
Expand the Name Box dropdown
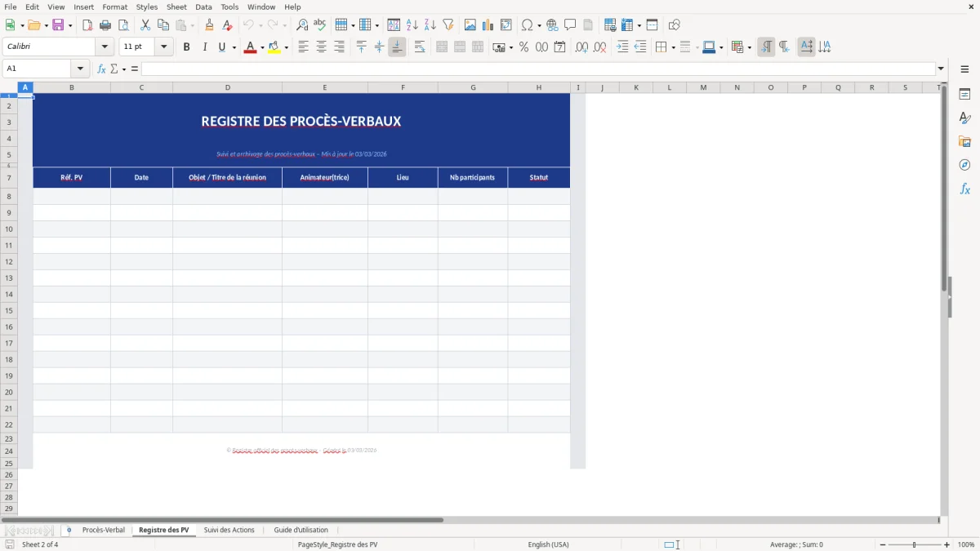click(79, 69)
